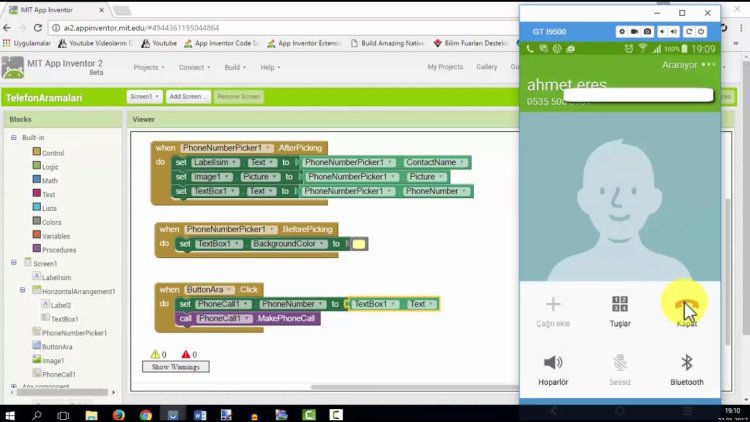Screen dimensions: 750x422
Task: Open the Build Amazing Native bookmark
Action: pos(387,43)
